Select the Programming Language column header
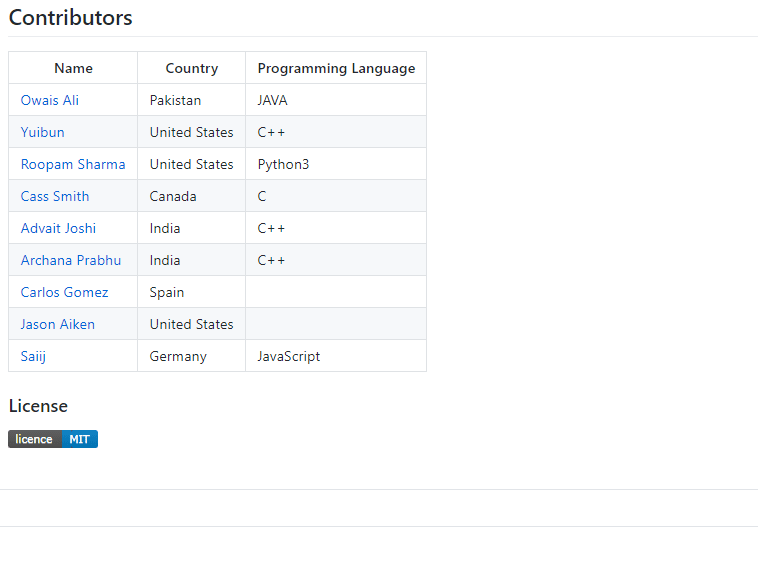Screen dimensions: 758x562 [x=336, y=68]
